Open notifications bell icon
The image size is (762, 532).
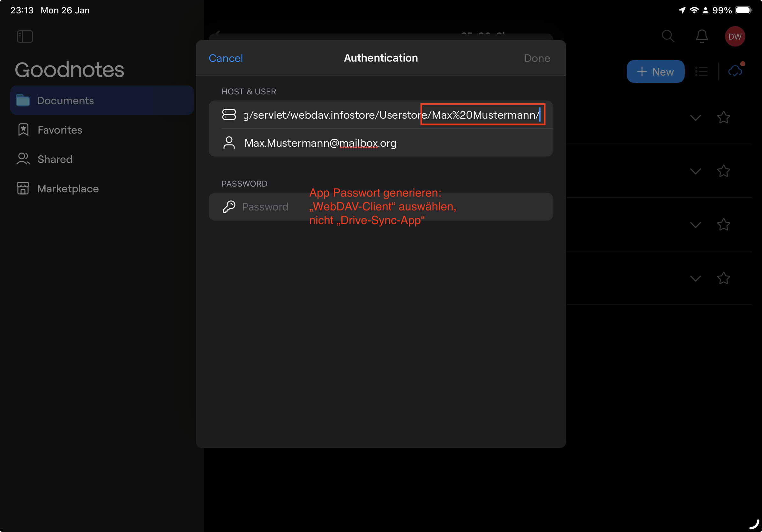click(702, 36)
